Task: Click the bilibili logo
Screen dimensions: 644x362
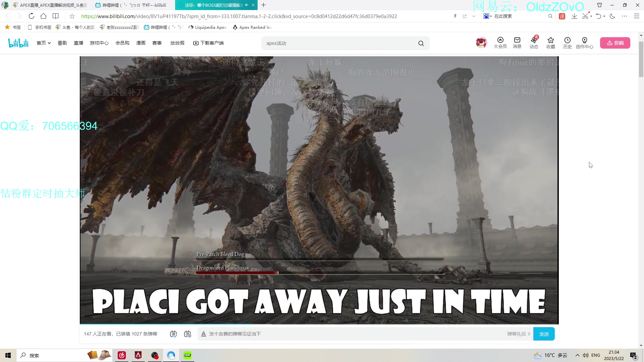Action: point(18,43)
